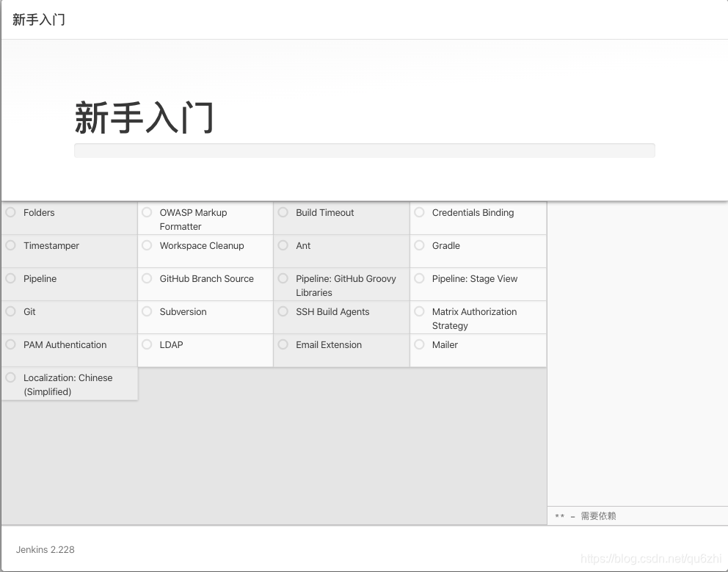Click the OWASP Markup Formatter status circle
This screenshot has height=572, width=728.
[x=147, y=212]
